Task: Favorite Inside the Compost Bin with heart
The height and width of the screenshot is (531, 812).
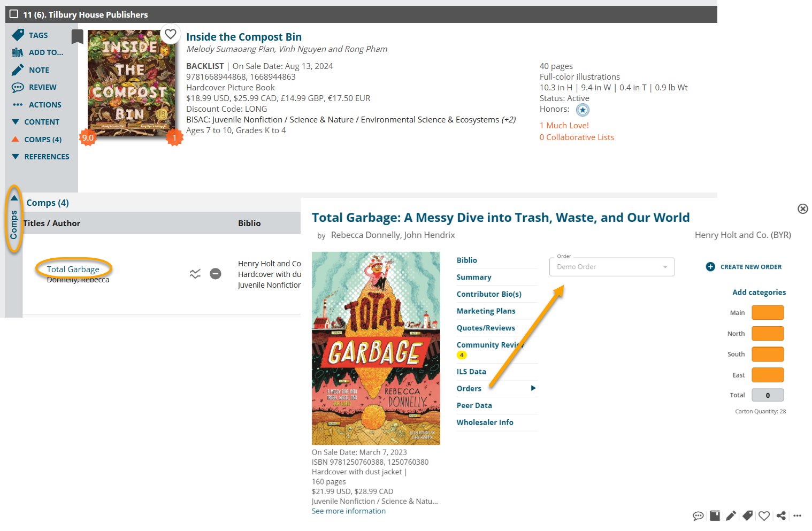Action: pos(171,34)
